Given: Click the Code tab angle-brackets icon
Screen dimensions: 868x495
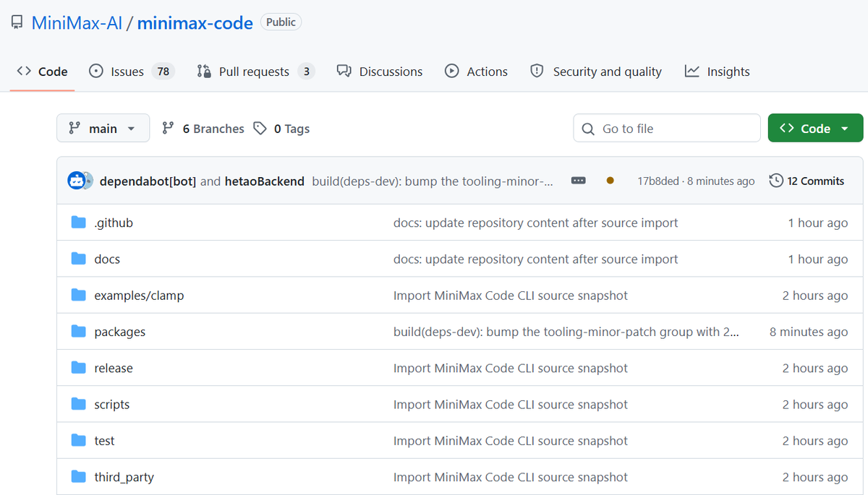Looking at the screenshot, I should tap(24, 71).
